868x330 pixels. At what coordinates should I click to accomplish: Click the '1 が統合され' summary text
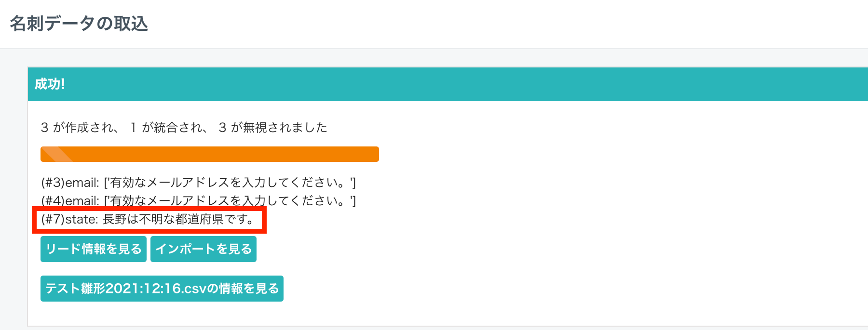tap(169, 128)
